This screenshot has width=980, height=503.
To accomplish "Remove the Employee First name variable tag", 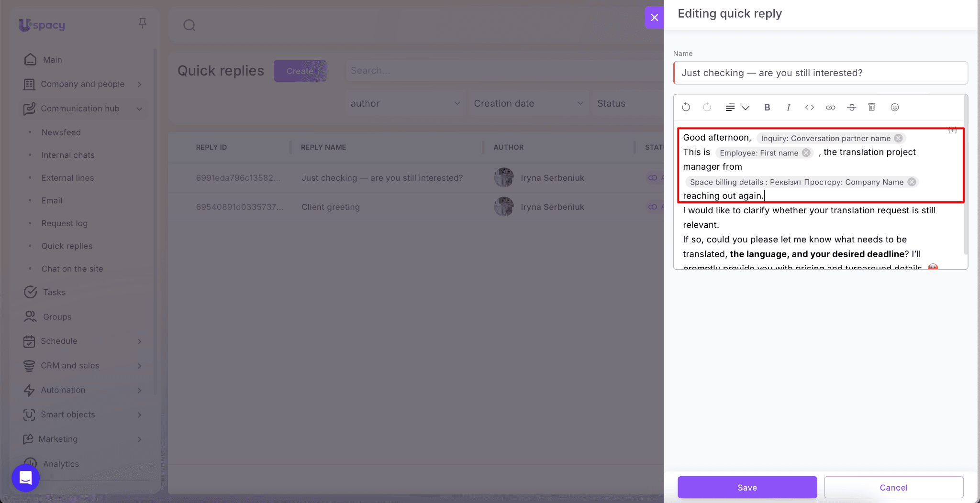I will (x=806, y=153).
